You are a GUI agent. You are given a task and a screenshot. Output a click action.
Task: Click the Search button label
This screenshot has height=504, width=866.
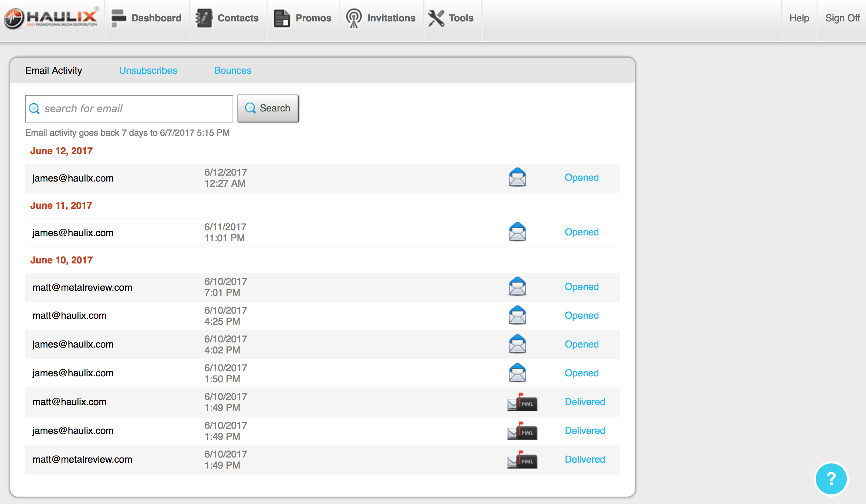click(x=275, y=108)
